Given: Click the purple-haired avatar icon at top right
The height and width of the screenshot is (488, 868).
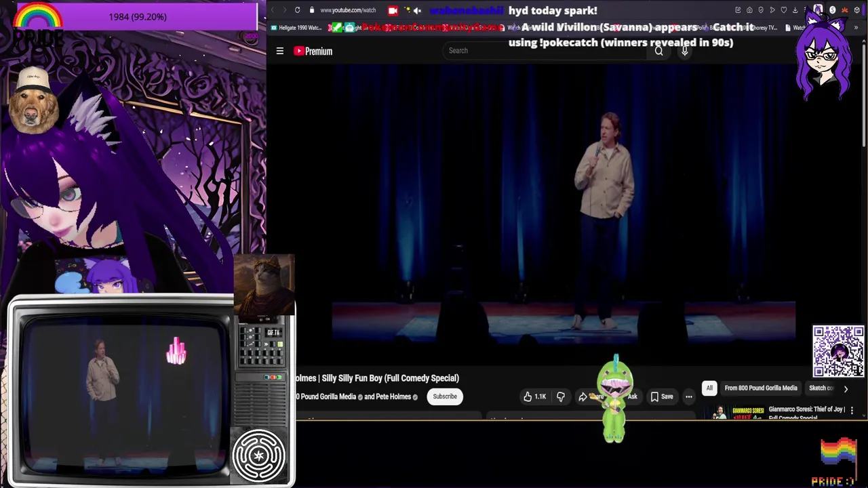Looking at the screenshot, I should pos(825,54).
